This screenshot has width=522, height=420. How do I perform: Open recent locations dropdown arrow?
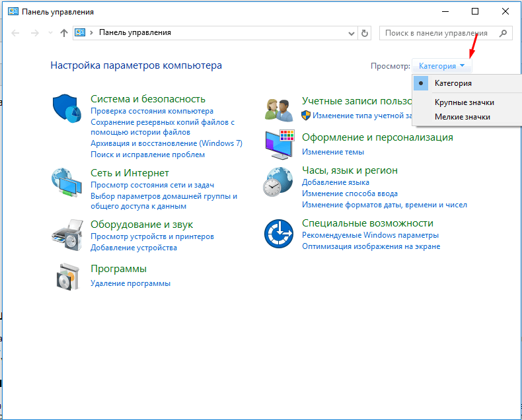tap(51, 33)
